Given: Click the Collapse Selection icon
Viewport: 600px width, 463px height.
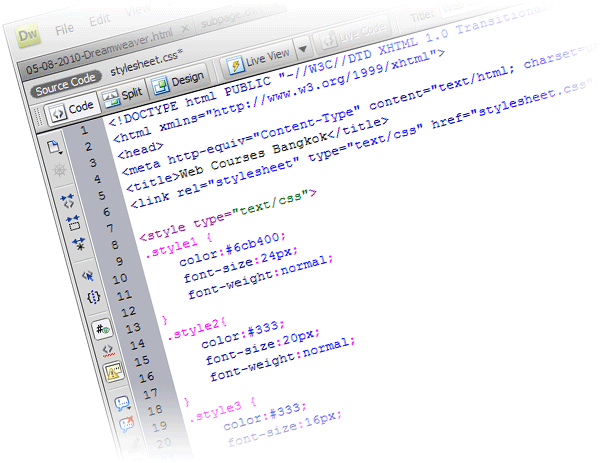Looking at the screenshot, I should click(73, 223).
